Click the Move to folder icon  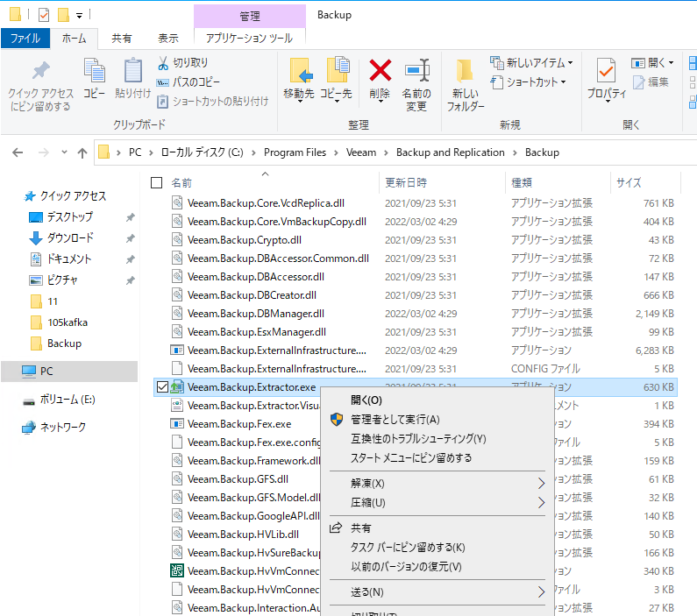pyautogui.click(x=301, y=70)
